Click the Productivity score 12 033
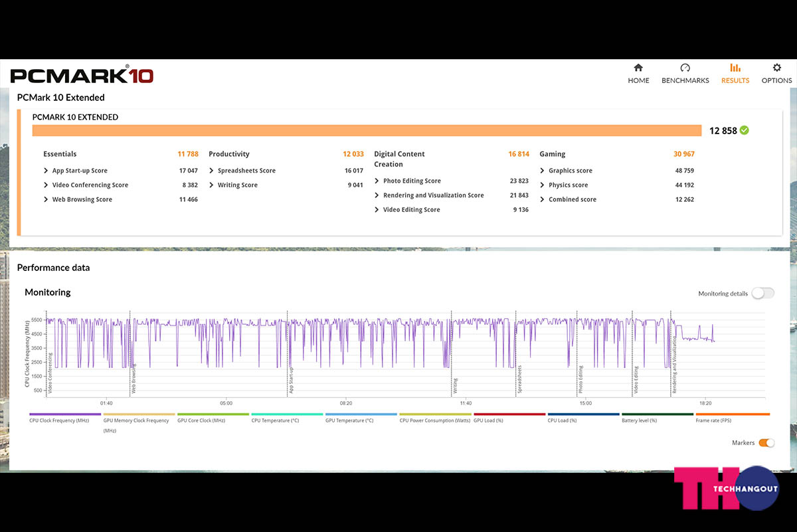 353,154
